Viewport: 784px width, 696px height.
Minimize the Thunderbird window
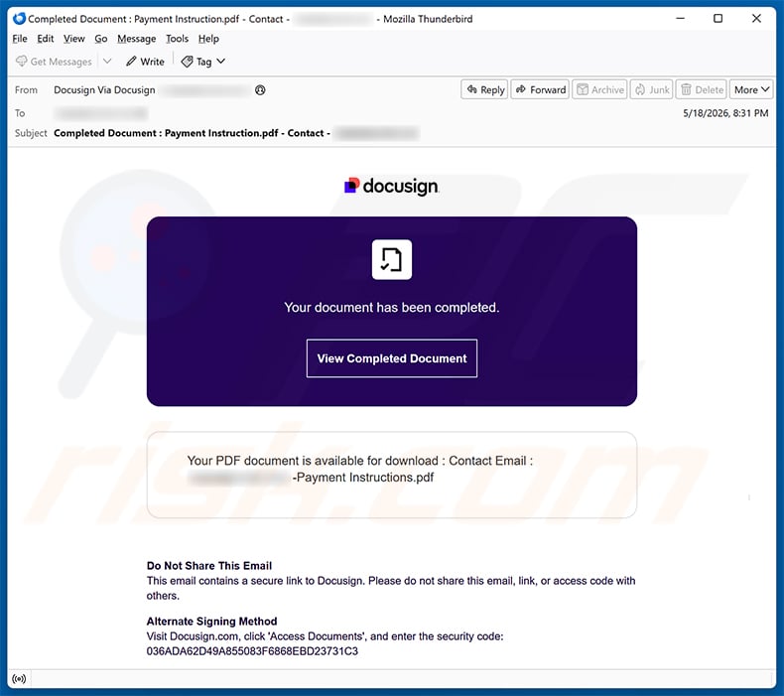pos(680,19)
